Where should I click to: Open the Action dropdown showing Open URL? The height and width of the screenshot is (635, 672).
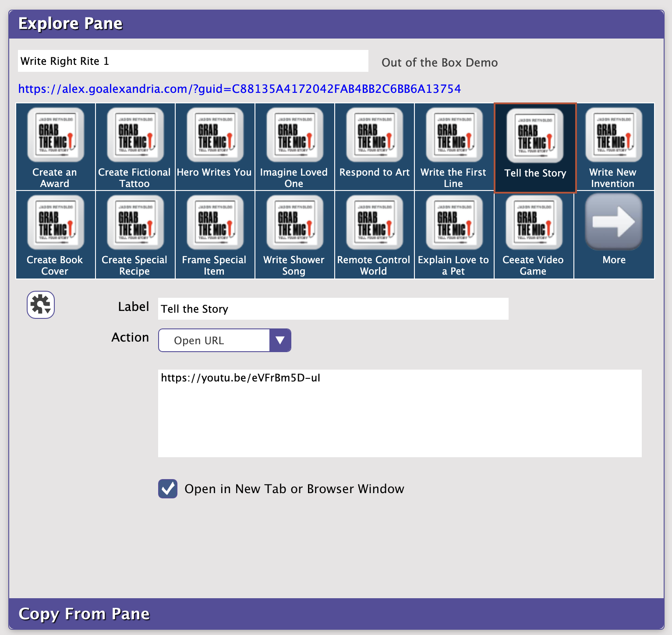[x=225, y=340]
